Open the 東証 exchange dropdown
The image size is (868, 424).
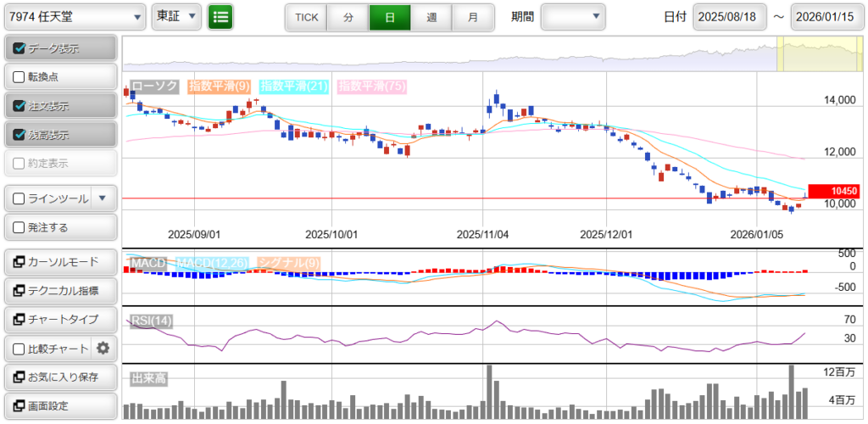pyautogui.click(x=176, y=16)
